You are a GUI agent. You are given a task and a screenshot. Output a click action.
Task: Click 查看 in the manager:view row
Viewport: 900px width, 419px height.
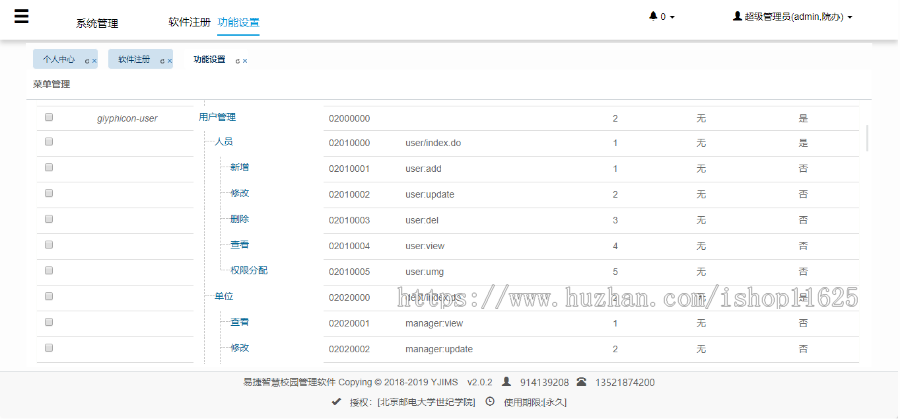click(240, 322)
